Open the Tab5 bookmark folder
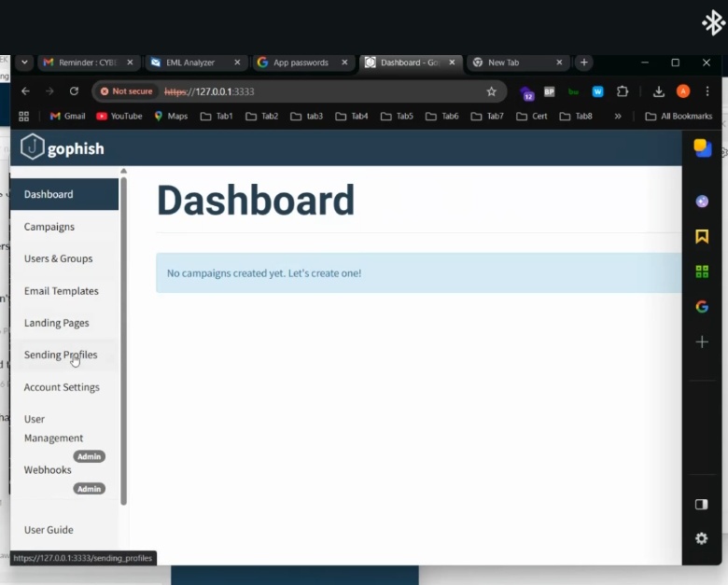This screenshot has width=728, height=585. click(x=397, y=116)
